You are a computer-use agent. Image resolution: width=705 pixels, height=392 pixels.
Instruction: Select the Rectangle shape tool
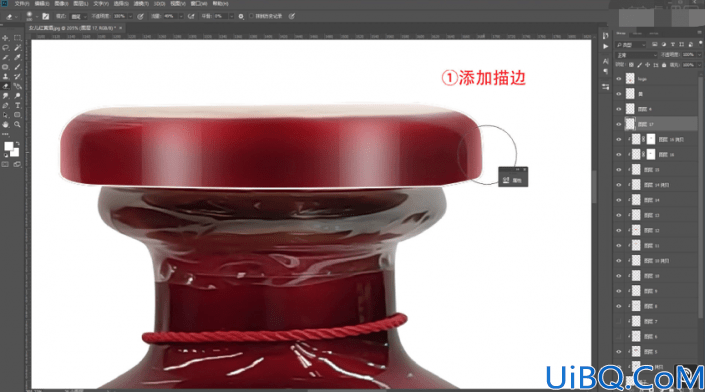point(17,115)
